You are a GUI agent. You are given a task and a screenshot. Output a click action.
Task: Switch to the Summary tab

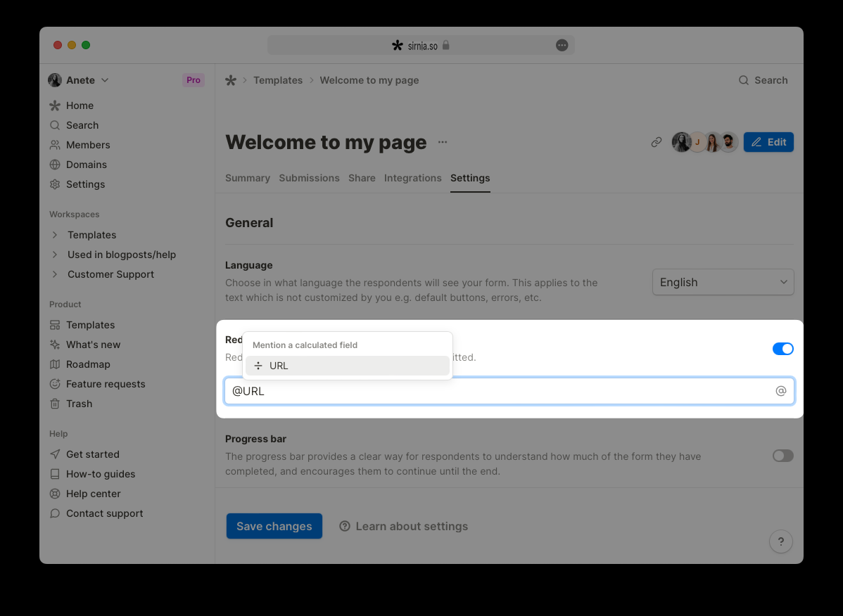click(247, 179)
